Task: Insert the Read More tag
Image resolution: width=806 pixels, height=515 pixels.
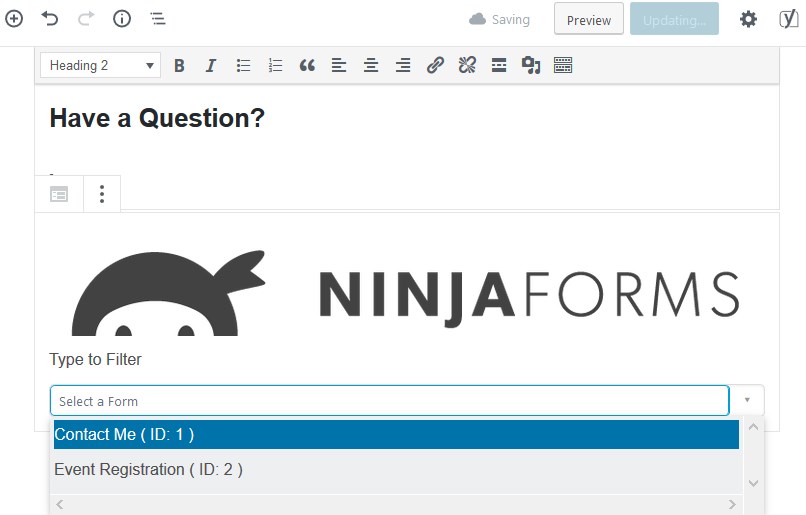Action: [x=499, y=65]
